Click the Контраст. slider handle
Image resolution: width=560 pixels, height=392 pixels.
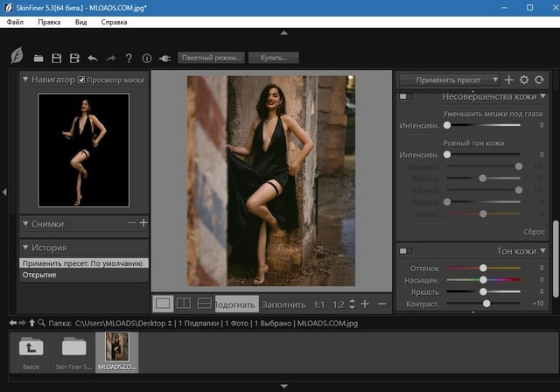486,304
